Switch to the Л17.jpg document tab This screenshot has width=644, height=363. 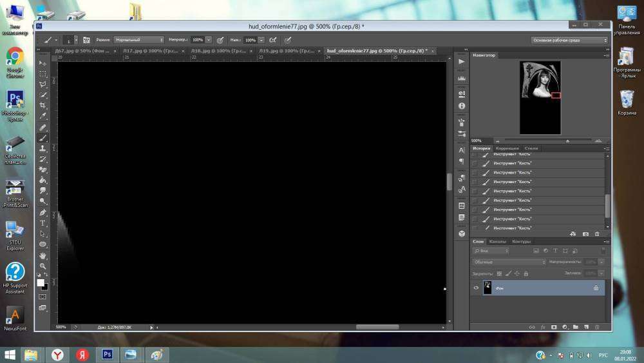[x=152, y=50]
